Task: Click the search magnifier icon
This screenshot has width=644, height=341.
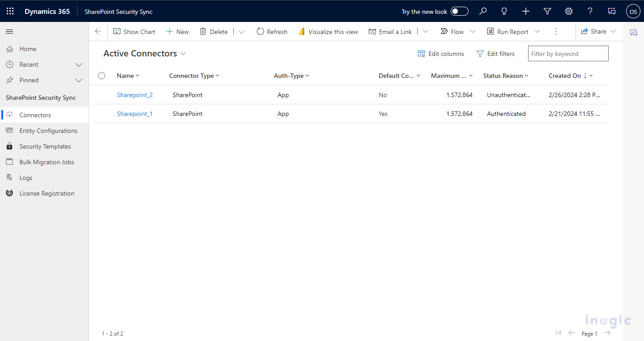Action: point(483,11)
